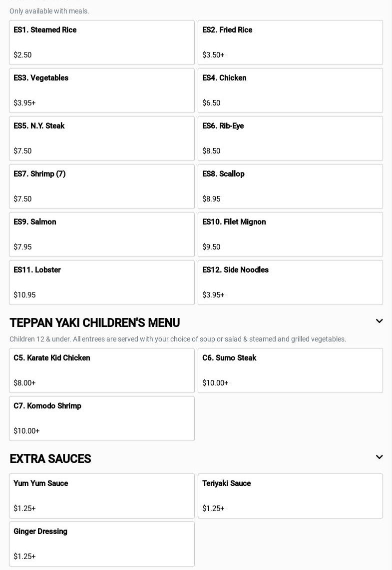Select ES10. Filet Mignon item

pos(290,234)
